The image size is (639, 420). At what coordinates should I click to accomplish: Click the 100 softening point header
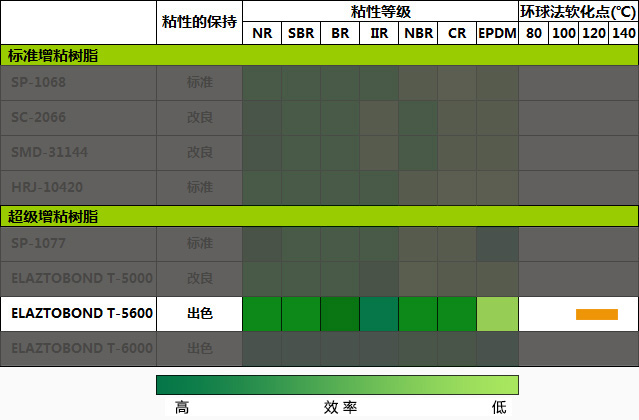point(564,33)
